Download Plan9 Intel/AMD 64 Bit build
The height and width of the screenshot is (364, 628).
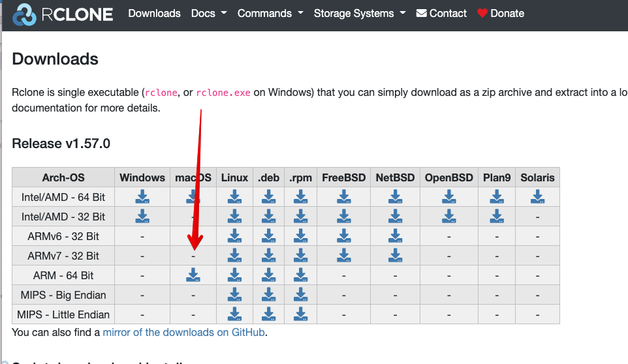[497, 197]
